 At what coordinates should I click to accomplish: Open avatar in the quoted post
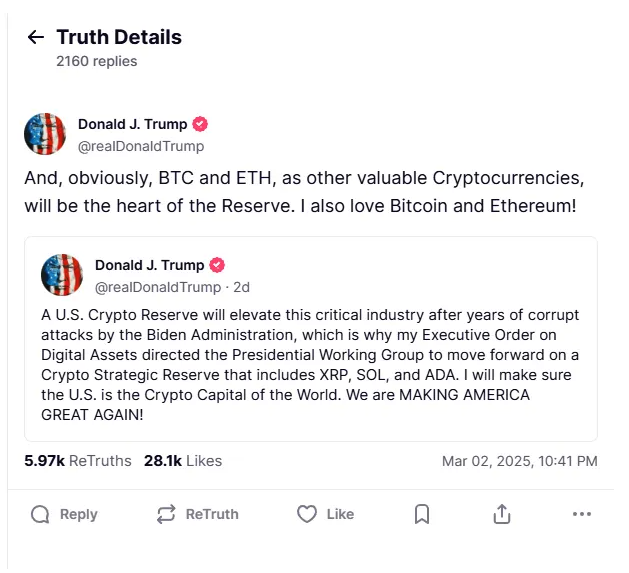pyautogui.click(x=62, y=275)
